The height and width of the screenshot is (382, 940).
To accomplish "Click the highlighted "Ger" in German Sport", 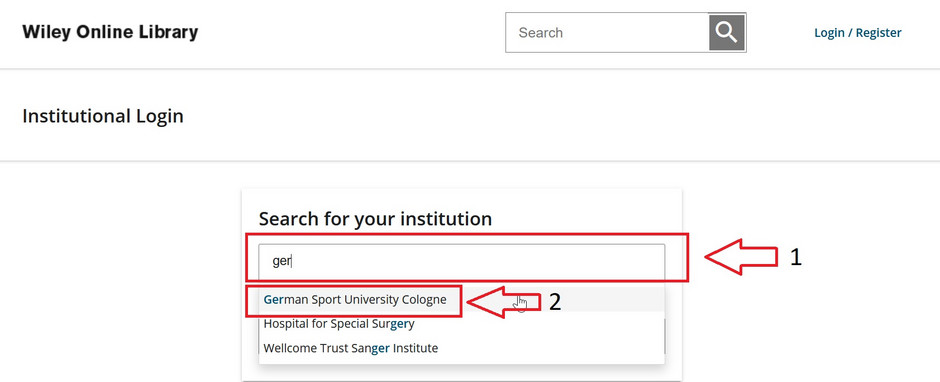I will 273,299.
